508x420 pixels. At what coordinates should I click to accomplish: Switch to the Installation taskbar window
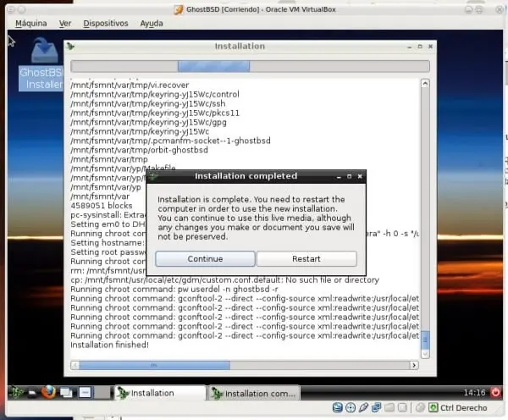tap(160, 393)
